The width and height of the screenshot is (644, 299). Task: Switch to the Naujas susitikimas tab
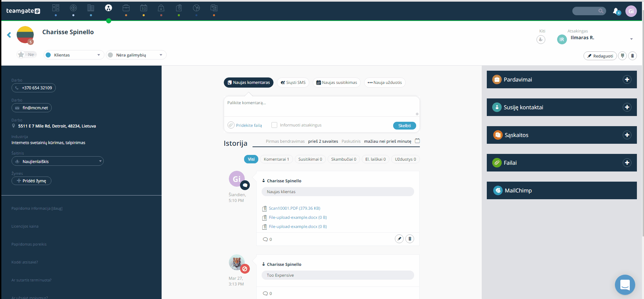pos(337,83)
